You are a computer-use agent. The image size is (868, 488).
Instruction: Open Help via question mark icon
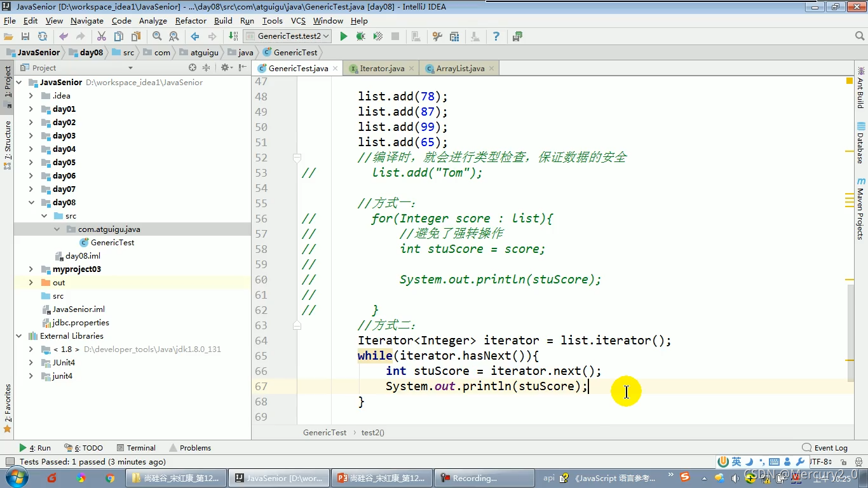click(496, 36)
